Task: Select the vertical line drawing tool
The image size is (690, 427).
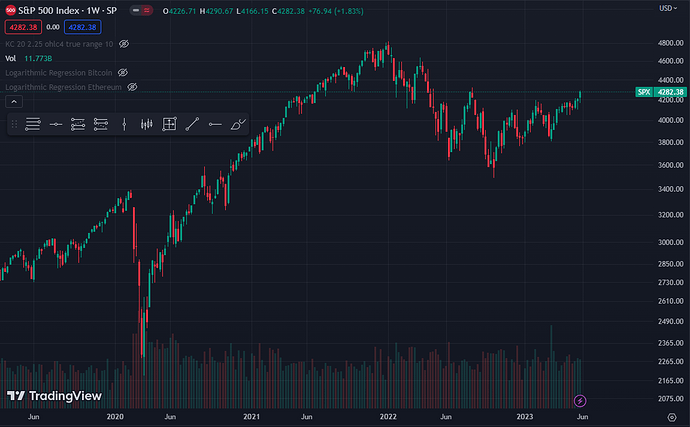Action: pos(124,125)
